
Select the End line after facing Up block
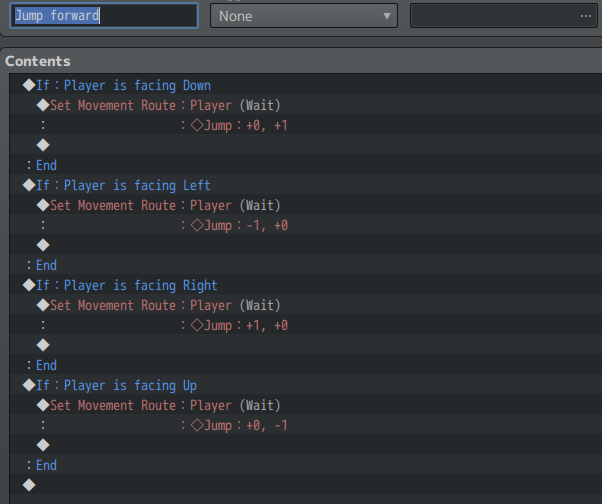click(x=306, y=465)
